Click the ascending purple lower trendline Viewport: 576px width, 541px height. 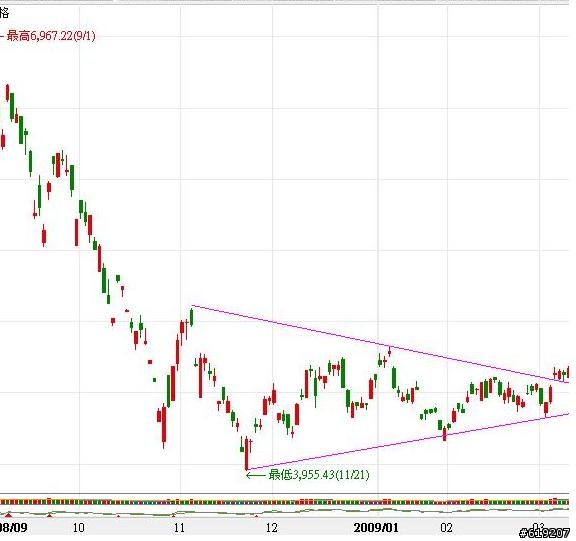(408, 441)
